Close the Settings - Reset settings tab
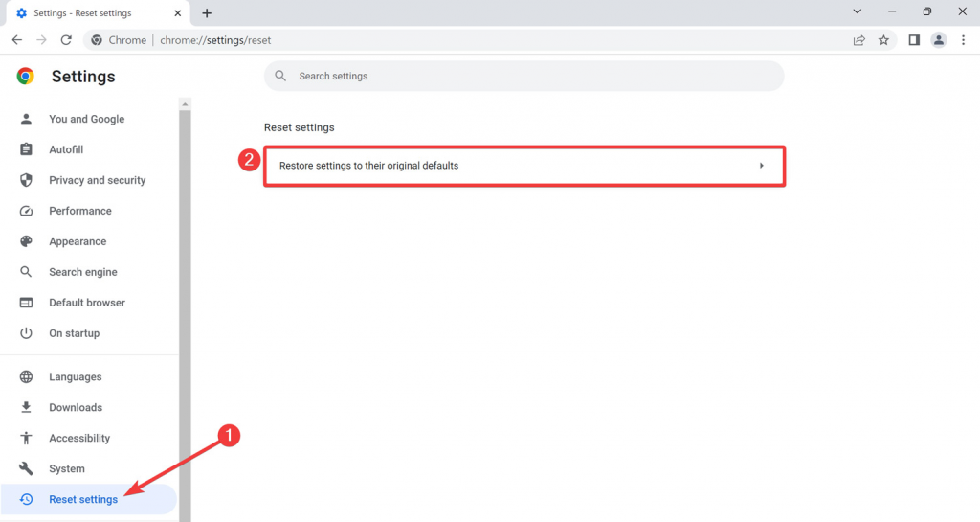 coord(177,13)
